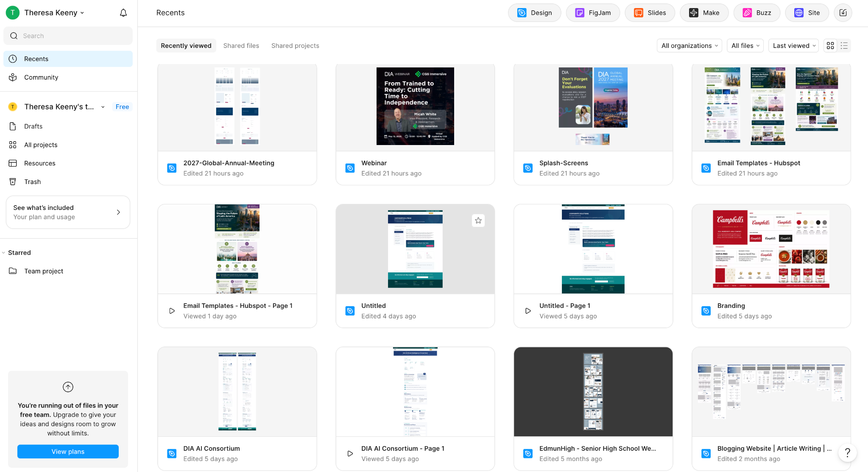Open Drafts in the sidebar
Screen dimensions: 868x472
(68, 126)
